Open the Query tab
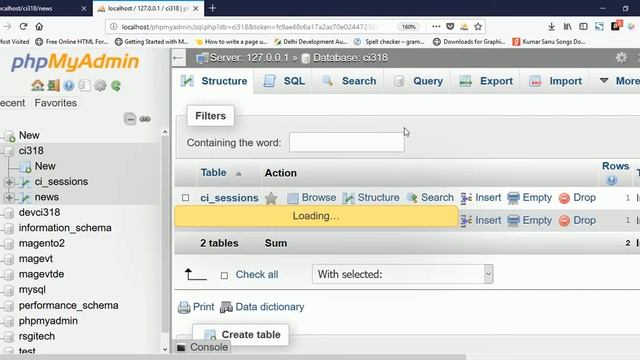Image resolution: width=640 pixels, height=360 pixels. (x=418, y=81)
